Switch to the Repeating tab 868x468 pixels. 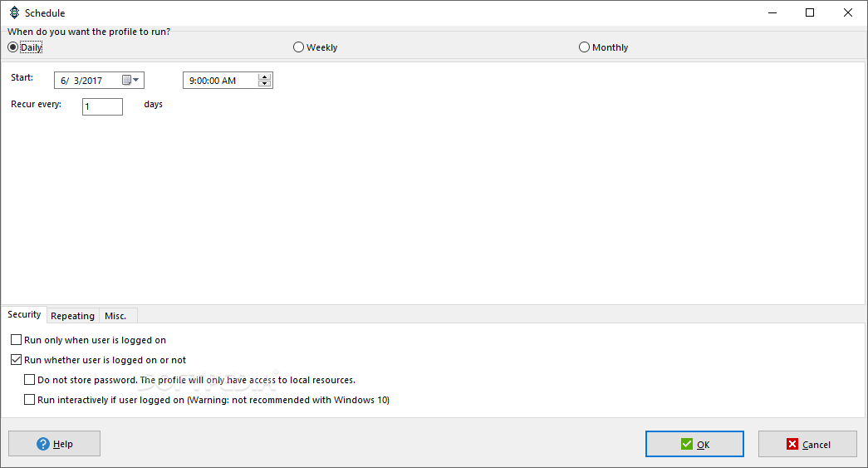click(72, 316)
